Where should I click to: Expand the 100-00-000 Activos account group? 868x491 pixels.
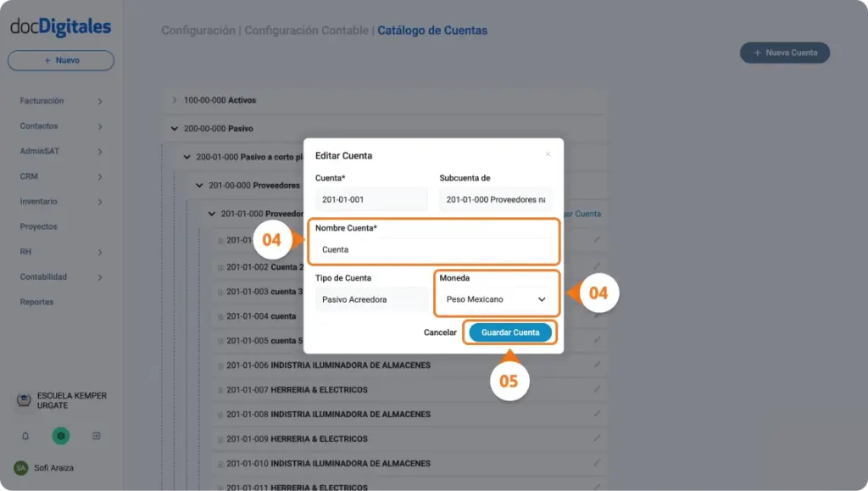[175, 100]
